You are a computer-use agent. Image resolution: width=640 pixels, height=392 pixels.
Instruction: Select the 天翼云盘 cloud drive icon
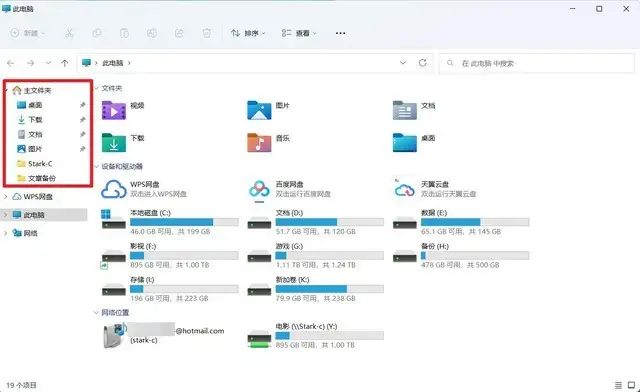(x=404, y=189)
